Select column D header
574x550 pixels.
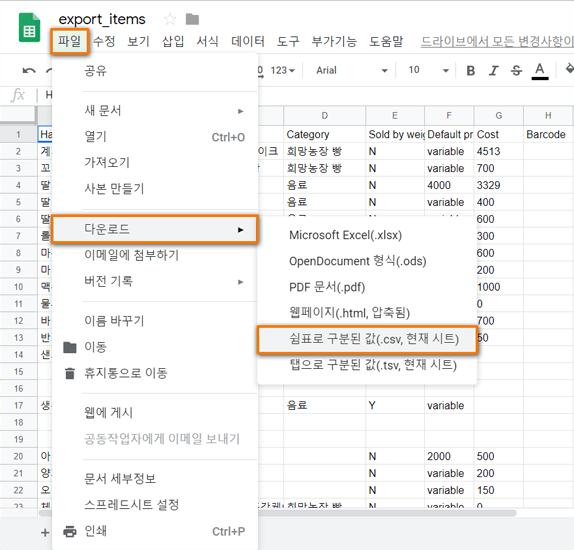click(x=324, y=116)
